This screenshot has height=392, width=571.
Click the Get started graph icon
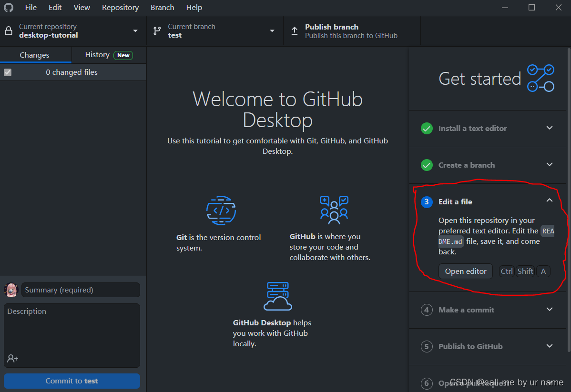[540, 78]
